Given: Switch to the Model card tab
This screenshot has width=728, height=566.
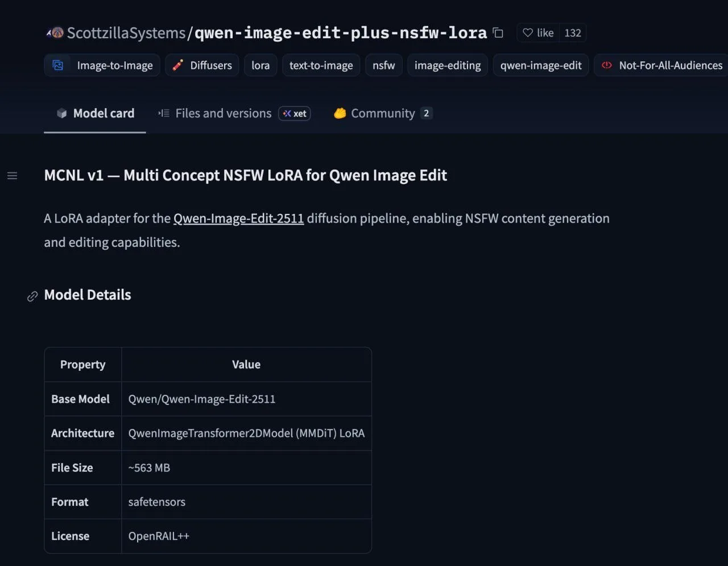Looking at the screenshot, I should (95, 113).
